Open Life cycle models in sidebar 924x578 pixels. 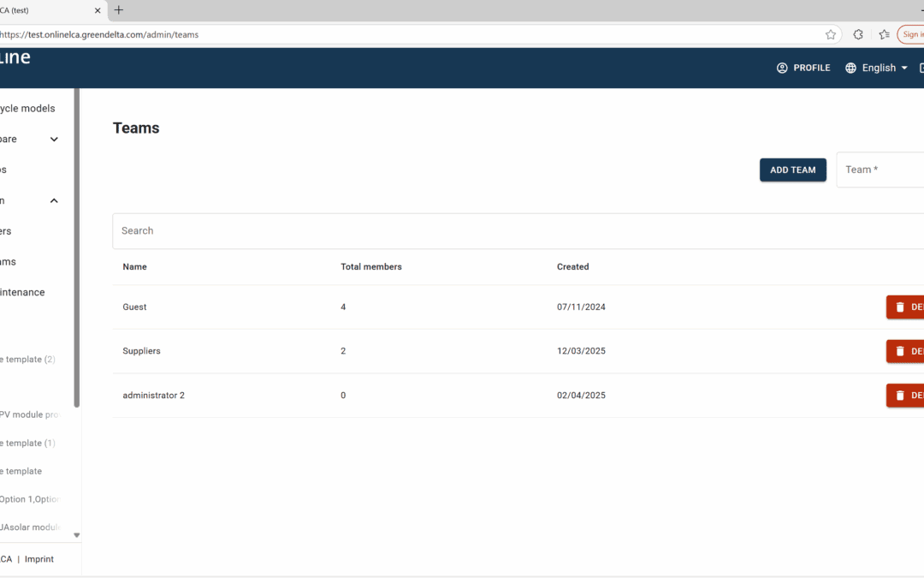27,109
